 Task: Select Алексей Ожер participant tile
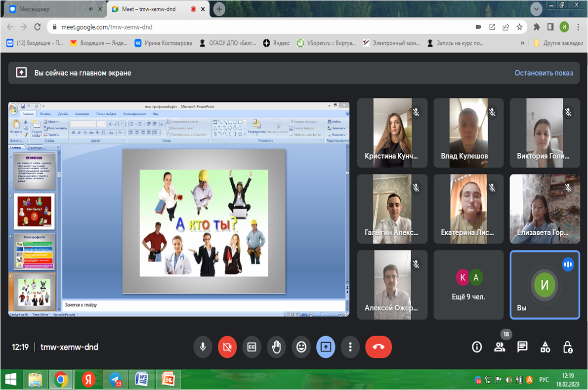pos(392,285)
